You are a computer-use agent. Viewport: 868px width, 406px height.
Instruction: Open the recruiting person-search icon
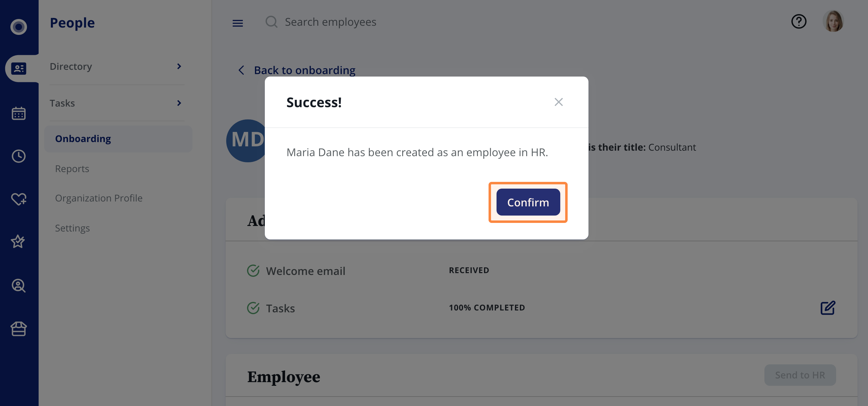tap(18, 285)
